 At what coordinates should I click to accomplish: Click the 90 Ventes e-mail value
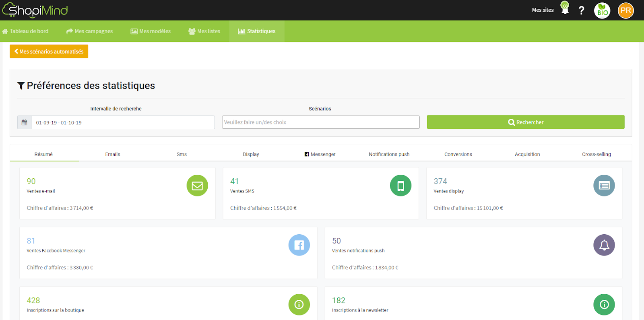31,181
